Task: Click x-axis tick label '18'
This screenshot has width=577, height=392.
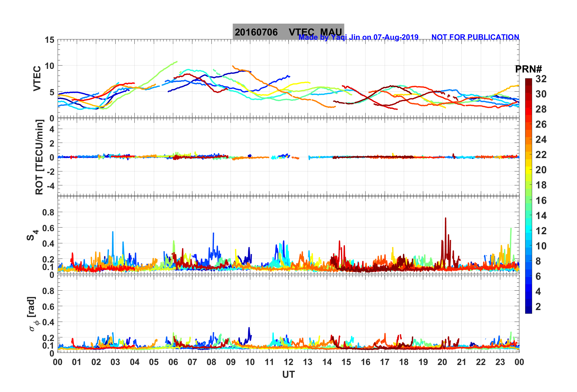Action: 404,362
